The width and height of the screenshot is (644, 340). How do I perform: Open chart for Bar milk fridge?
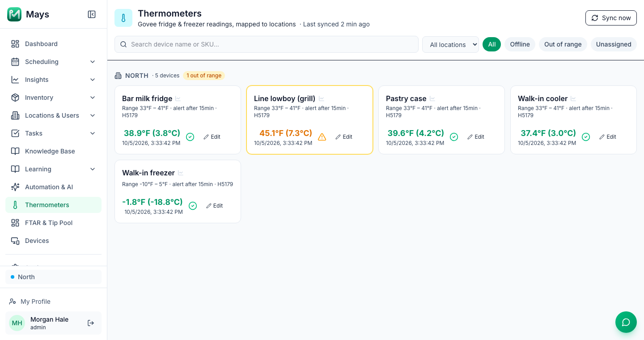pyautogui.click(x=178, y=98)
